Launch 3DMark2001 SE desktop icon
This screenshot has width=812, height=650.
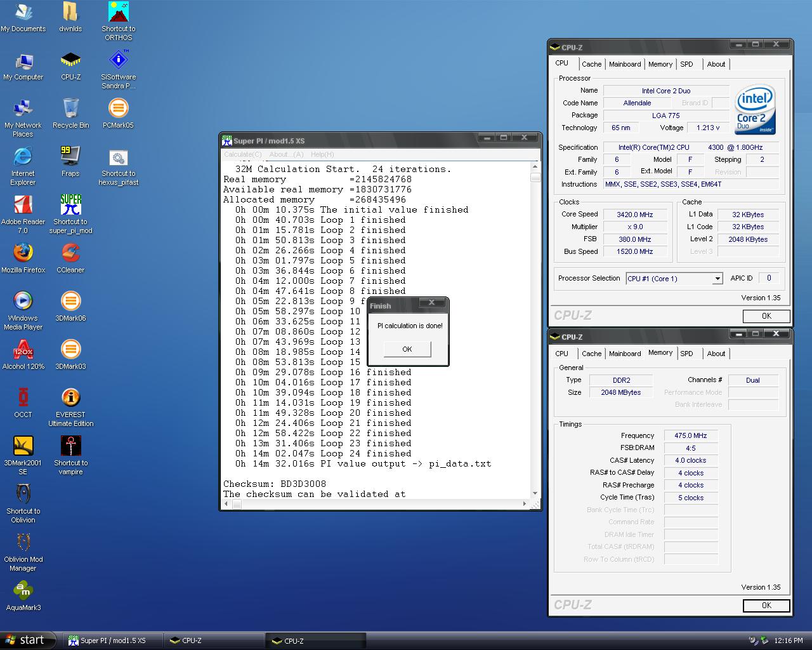pyautogui.click(x=23, y=455)
